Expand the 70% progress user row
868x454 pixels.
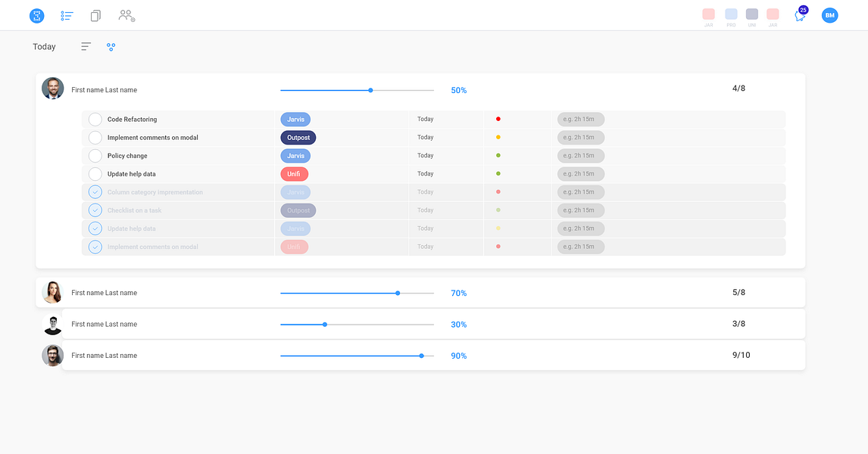pos(420,293)
